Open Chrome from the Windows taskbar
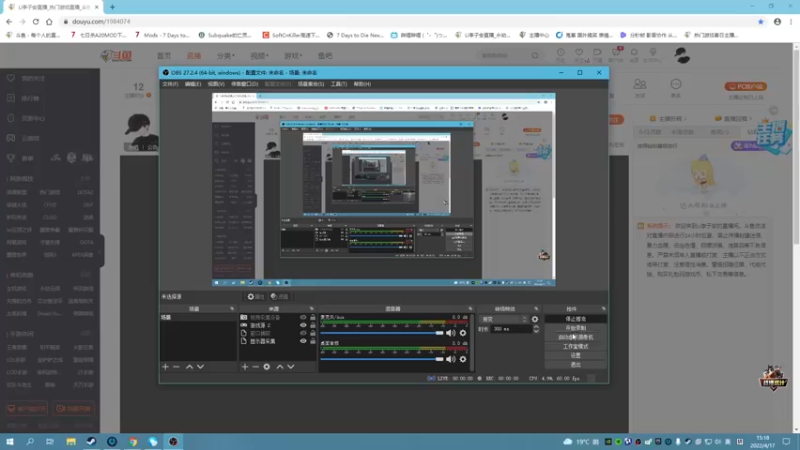This screenshot has height=450, width=800. (x=133, y=442)
